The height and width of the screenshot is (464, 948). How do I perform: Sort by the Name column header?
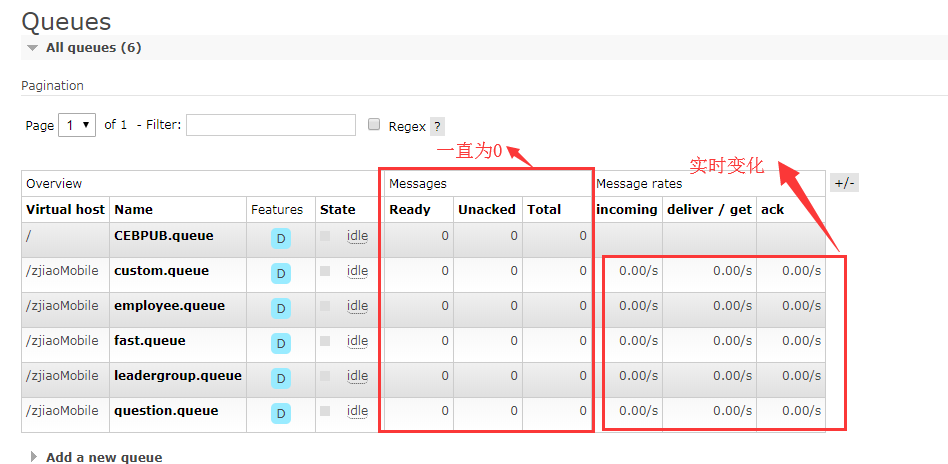(x=134, y=210)
